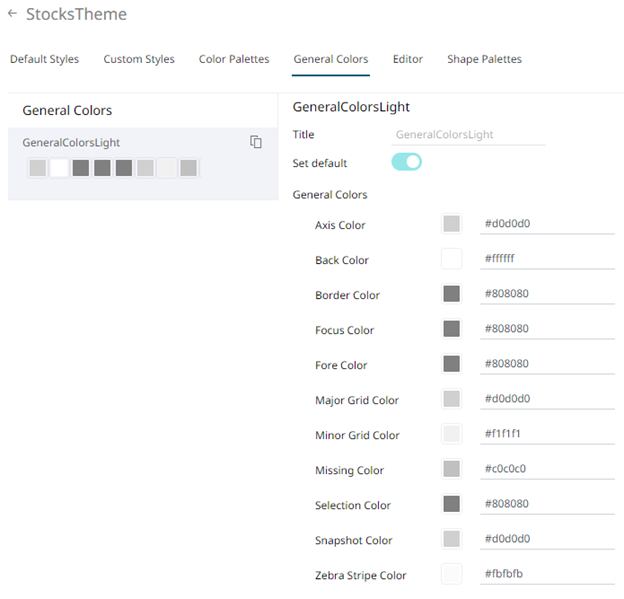Open the Back Color swatch picker
Screen dimensions: 624x599
[451, 259]
